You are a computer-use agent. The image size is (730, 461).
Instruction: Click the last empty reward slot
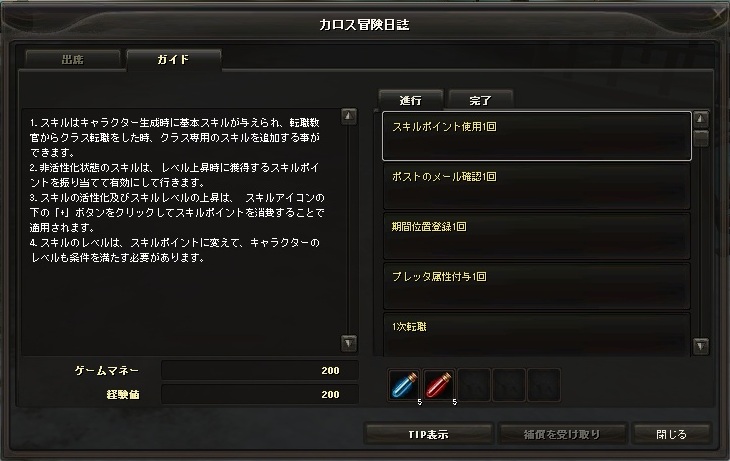pyautogui.click(x=544, y=385)
